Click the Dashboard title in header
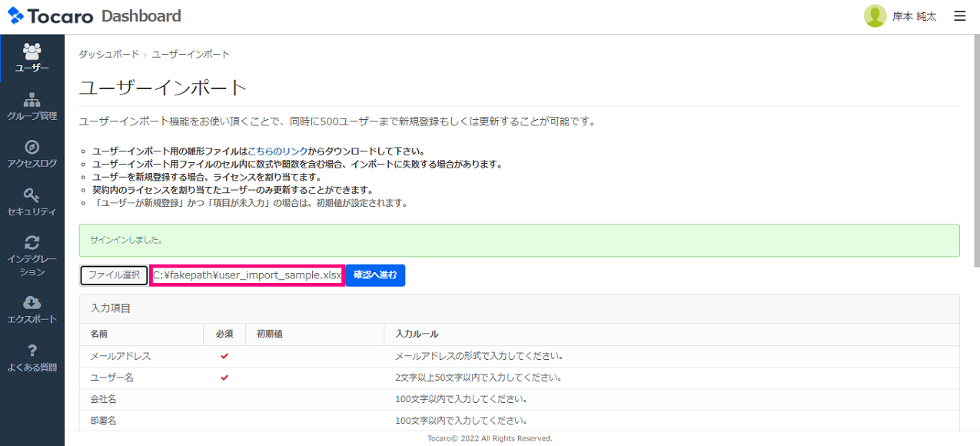Viewport: 980px width, 446px height. click(141, 16)
